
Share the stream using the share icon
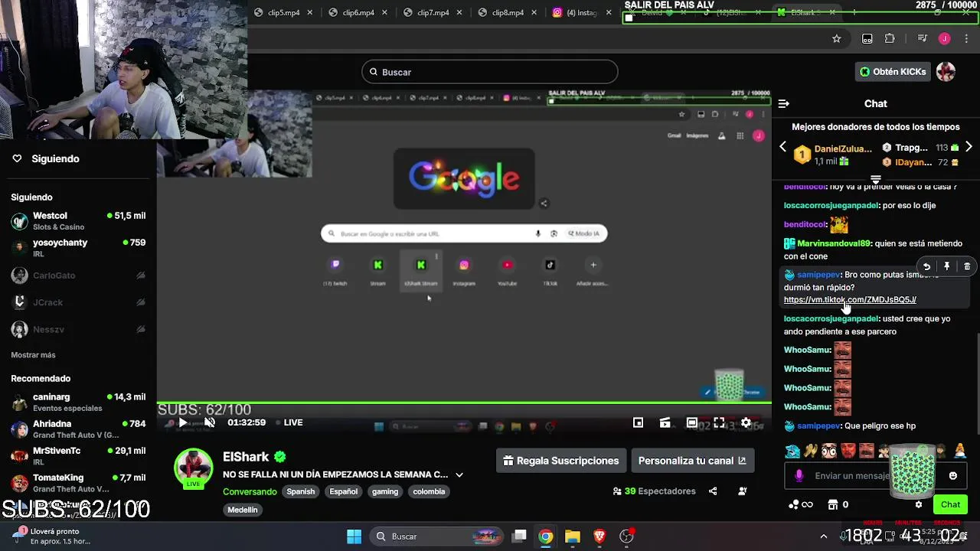point(713,491)
